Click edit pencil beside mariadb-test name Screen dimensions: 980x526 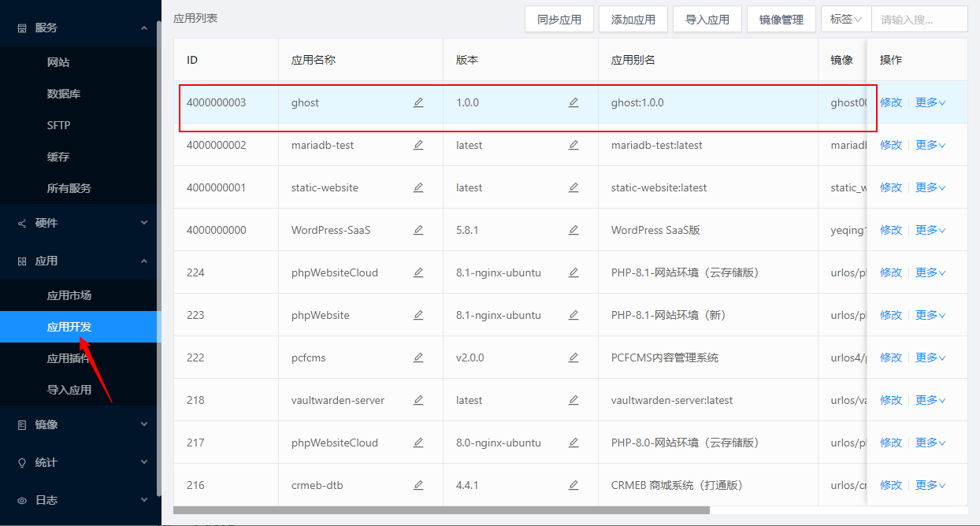418,145
